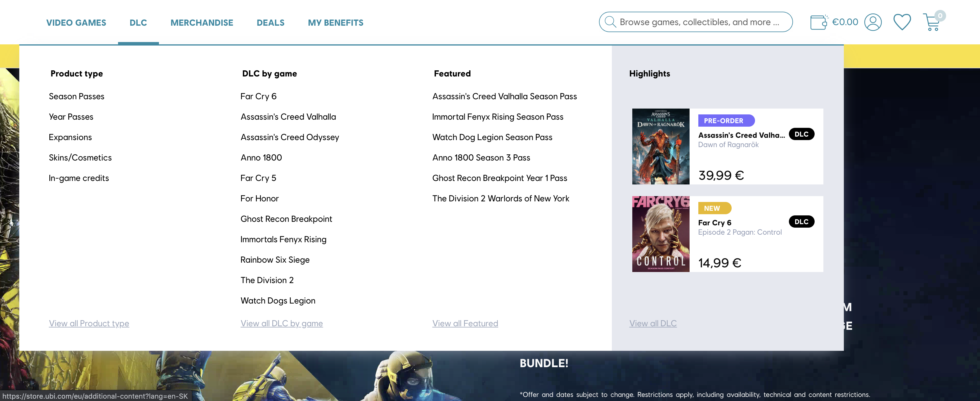
Task: Open Far Cry 6 Control cover thumbnail
Action: pos(660,234)
